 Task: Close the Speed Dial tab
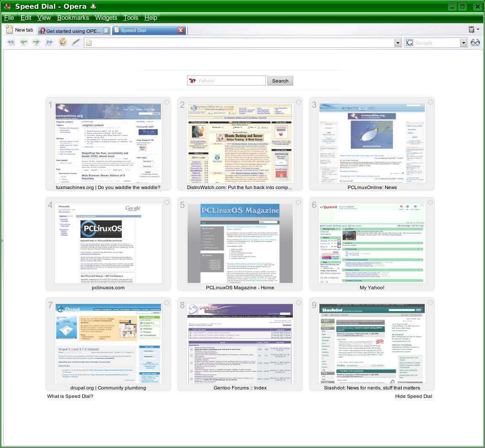181,30
